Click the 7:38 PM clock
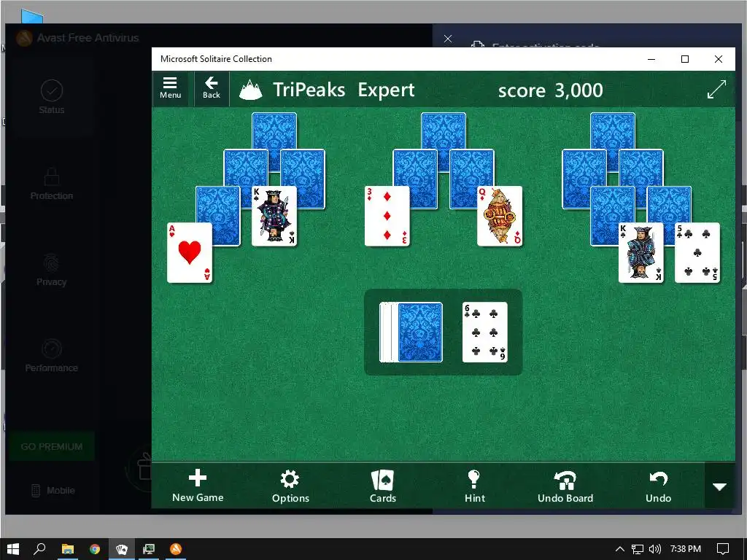The width and height of the screenshot is (747, 560). (x=686, y=549)
